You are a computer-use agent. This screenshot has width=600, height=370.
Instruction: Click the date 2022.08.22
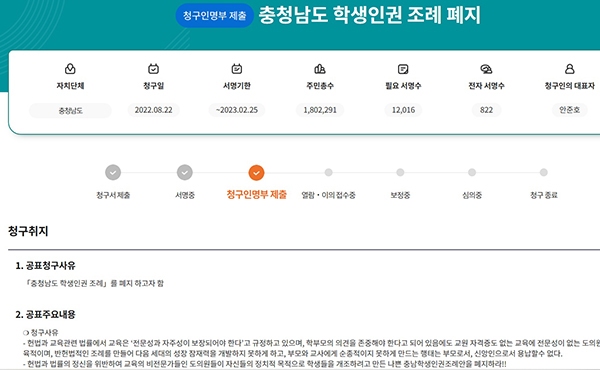click(153, 110)
